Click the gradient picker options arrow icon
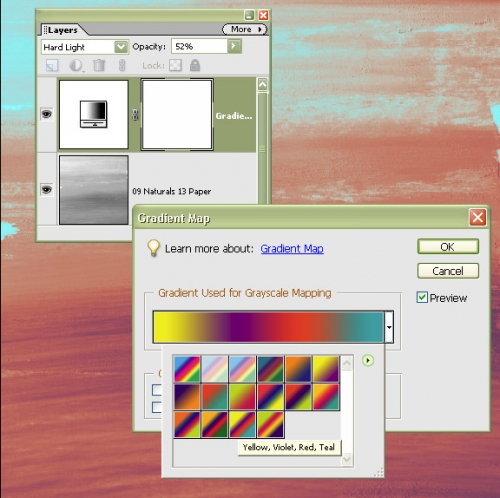The image size is (500, 498). [x=368, y=360]
